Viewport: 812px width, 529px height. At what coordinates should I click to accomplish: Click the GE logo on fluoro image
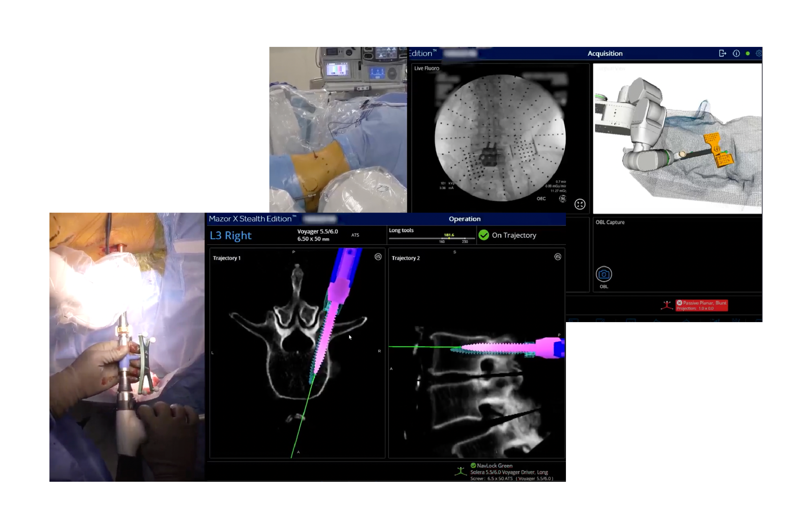pos(562,199)
